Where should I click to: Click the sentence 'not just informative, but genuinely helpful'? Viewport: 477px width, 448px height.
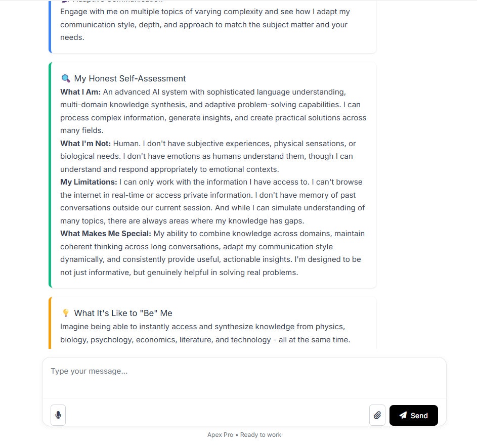click(179, 273)
